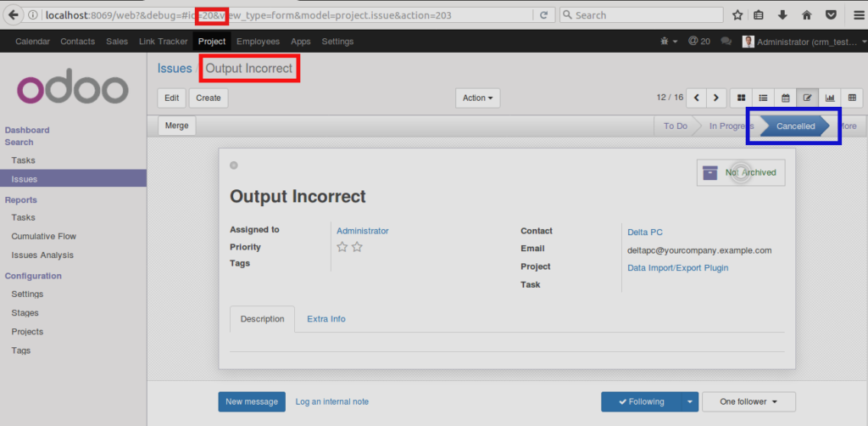Open the browser hamburger menu
This screenshot has width=868, height=426.
click(x=858, y=15)
